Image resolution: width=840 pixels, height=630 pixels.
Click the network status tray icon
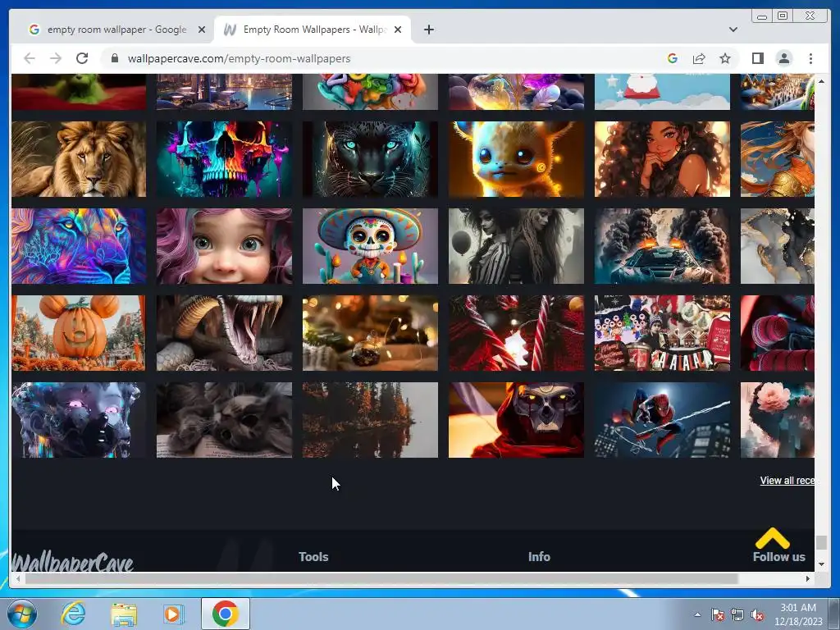point(737,614)
